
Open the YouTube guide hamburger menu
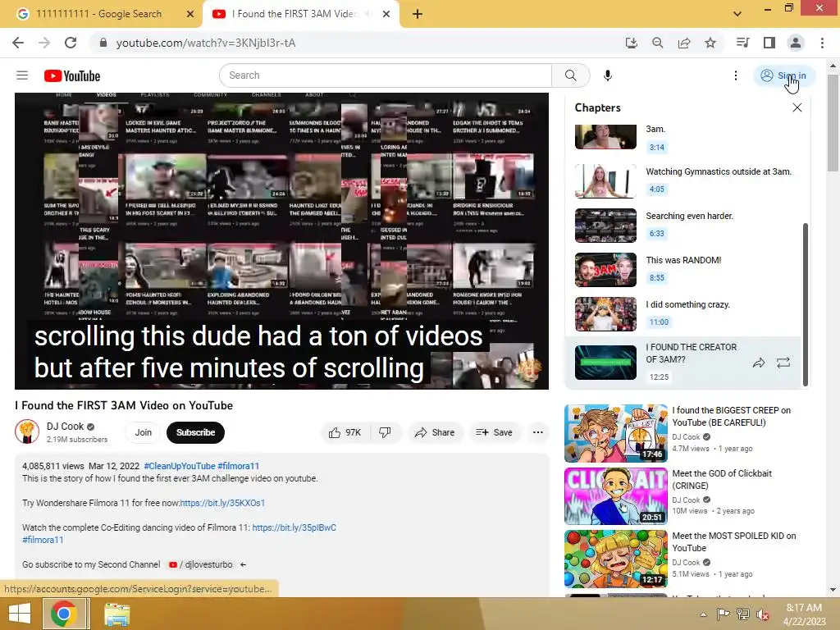tap(22, 75)
